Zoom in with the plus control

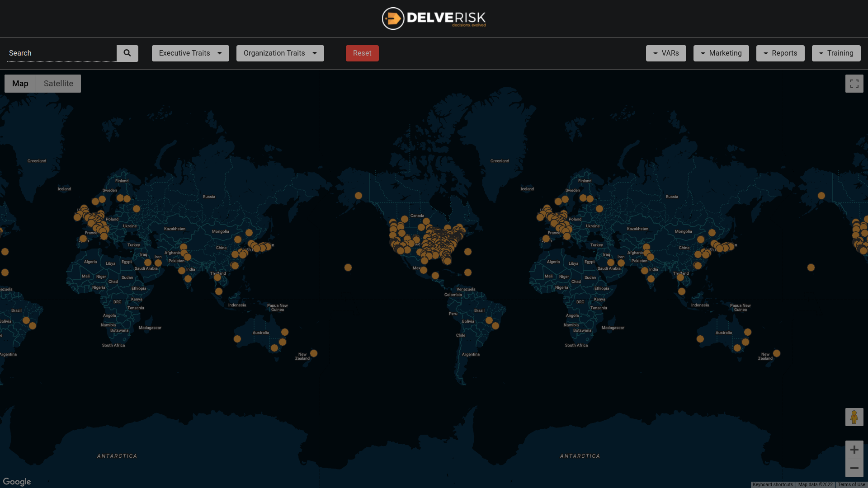(854, 450)
